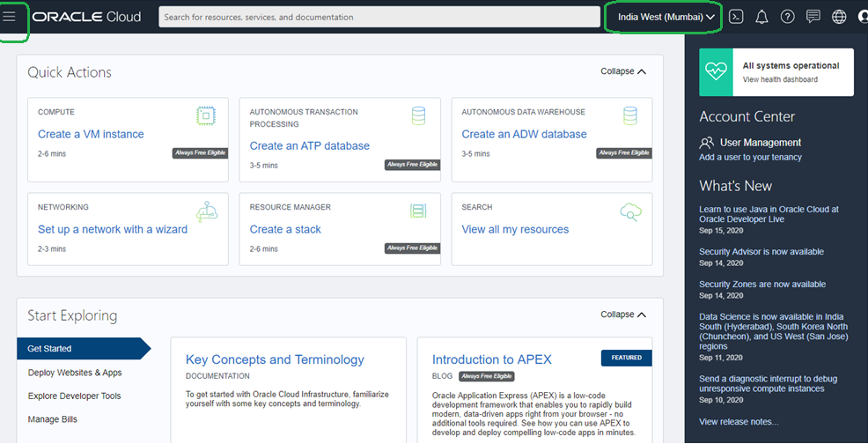Screen dimensions: 868x444
Task: Click the ATP database cylinder icon
Action: [x=418, y=116]
